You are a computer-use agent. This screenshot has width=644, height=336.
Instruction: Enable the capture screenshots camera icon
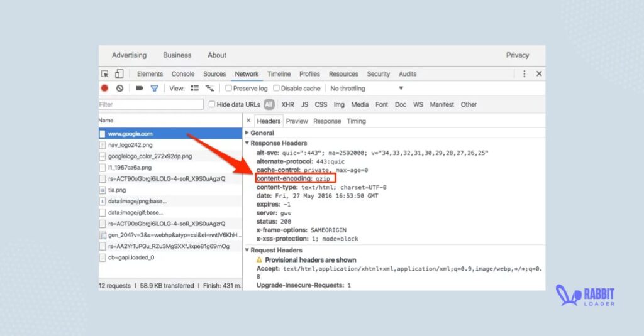click(x=140, y=88)
